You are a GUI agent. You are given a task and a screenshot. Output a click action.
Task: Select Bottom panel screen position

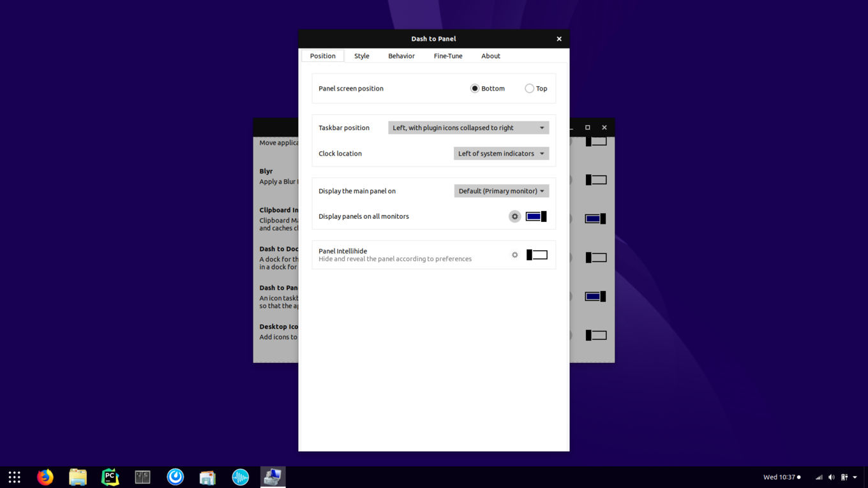(x=488, y=89)
